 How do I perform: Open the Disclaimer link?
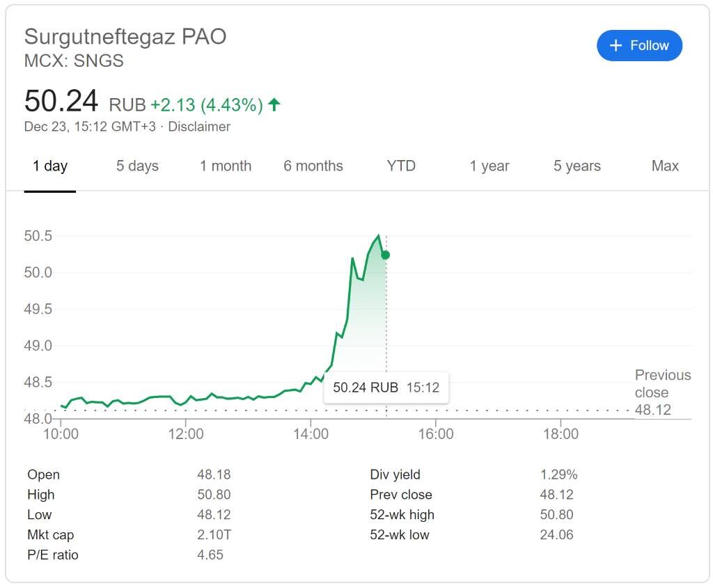tap(199, 127)
